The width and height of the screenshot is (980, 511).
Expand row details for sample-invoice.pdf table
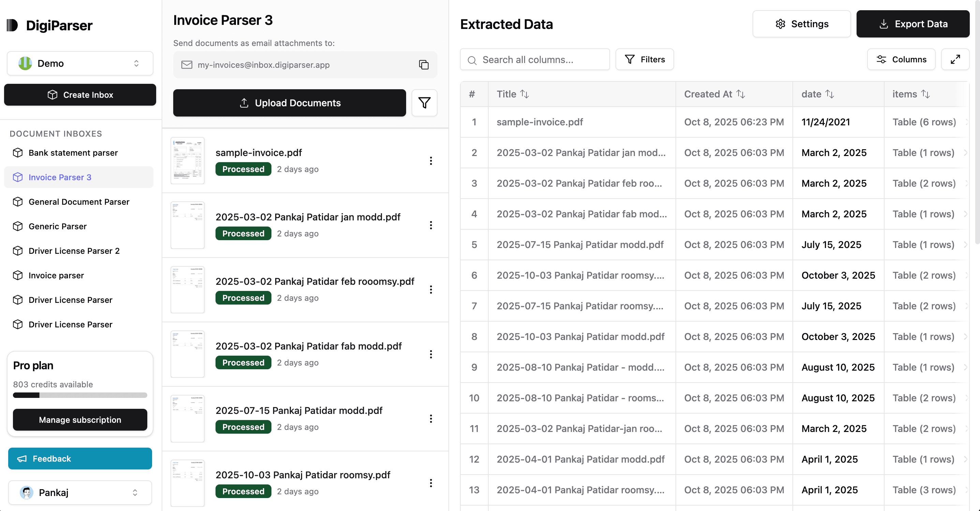967,122
